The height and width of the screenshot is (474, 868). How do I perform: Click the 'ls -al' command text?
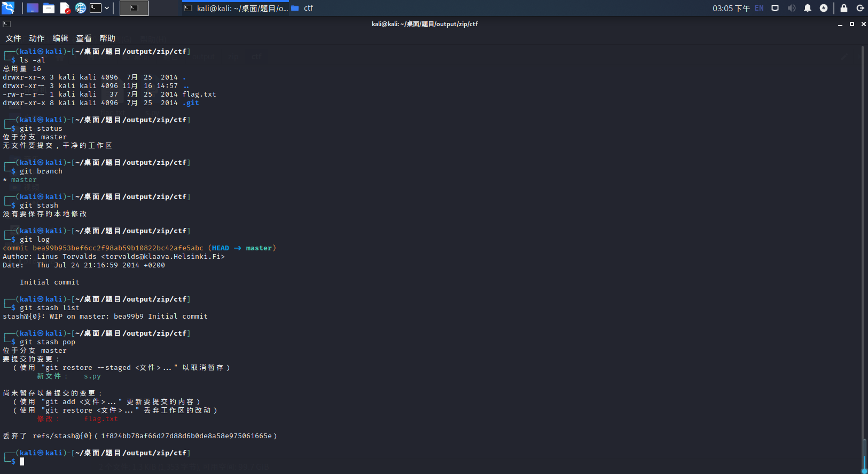click(x=33, y=60)
